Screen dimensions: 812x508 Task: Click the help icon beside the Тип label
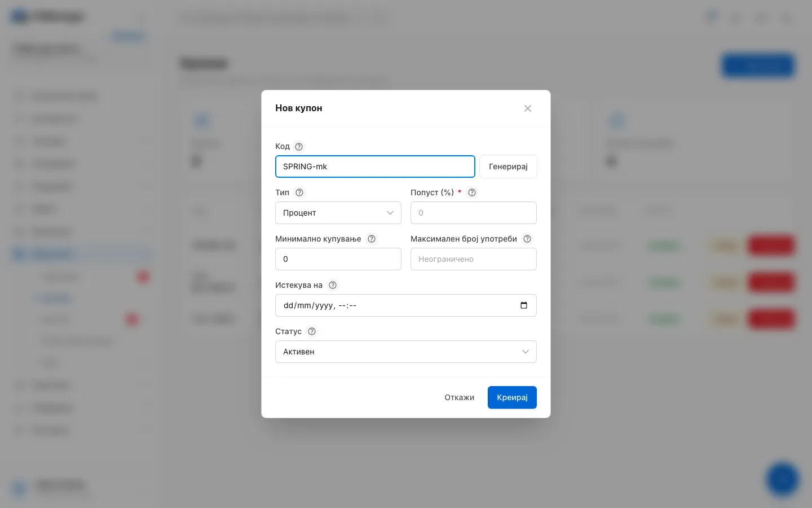299,192
